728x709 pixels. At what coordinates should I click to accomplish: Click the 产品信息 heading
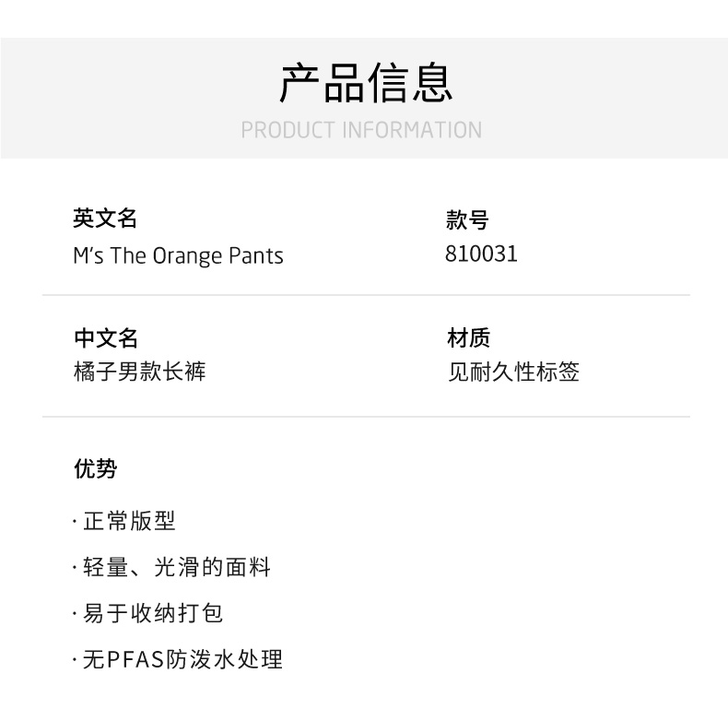[366, 83]
